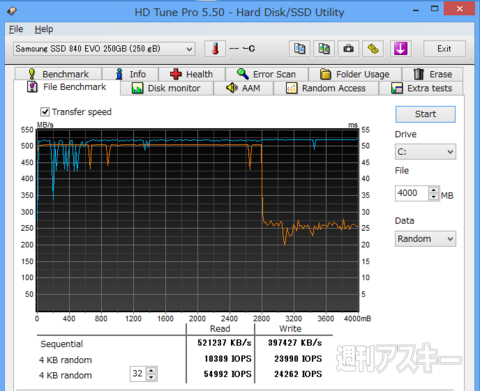This screenshot has width=480, height=391.
Task: Click the 10389 IOPS read value
Action: coord(228,359)
